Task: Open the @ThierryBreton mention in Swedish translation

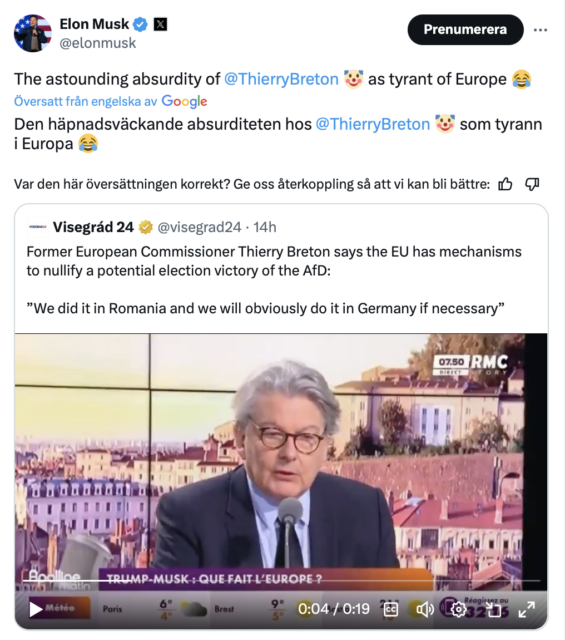Action: tap(373, 124)
